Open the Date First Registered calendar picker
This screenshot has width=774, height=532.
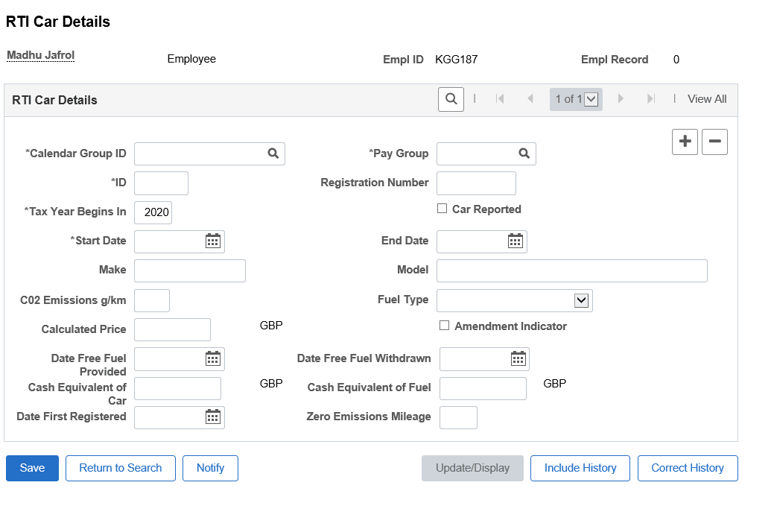tap(214, 417)
